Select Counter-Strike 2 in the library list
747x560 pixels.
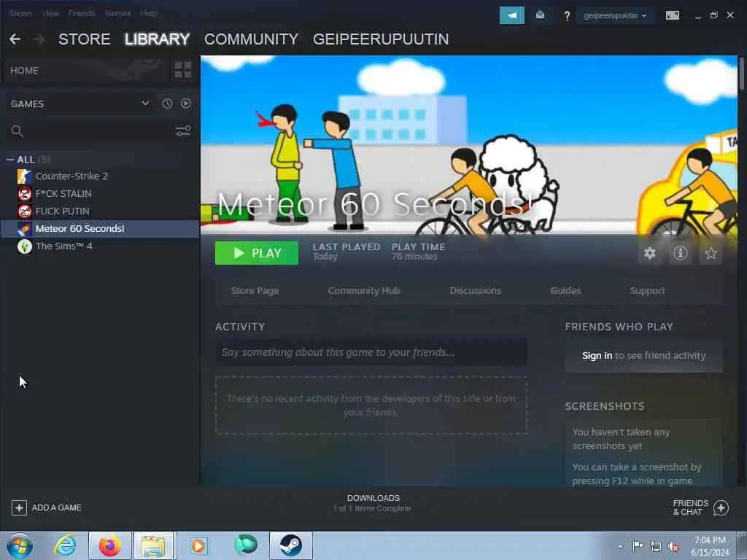(x=100, y=176)
